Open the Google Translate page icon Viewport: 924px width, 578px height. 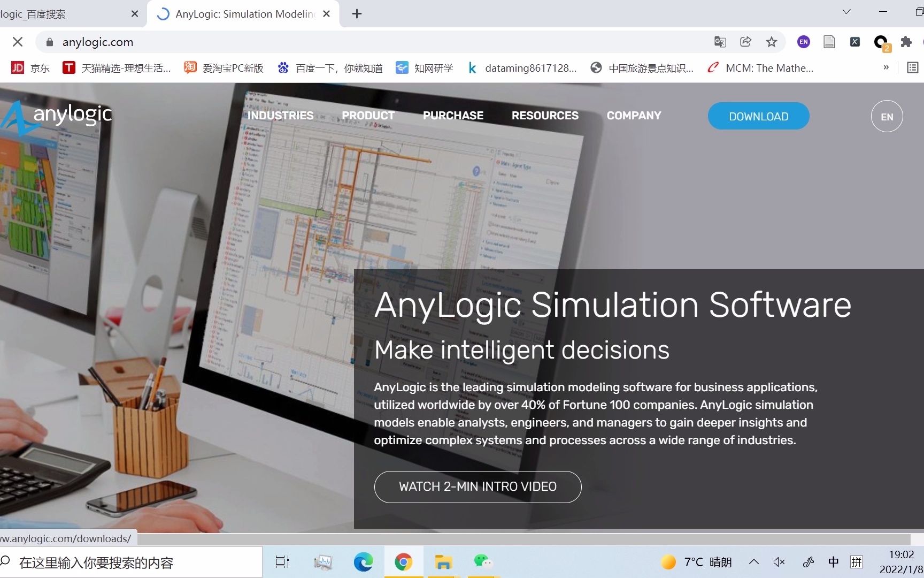click(720, 42)
